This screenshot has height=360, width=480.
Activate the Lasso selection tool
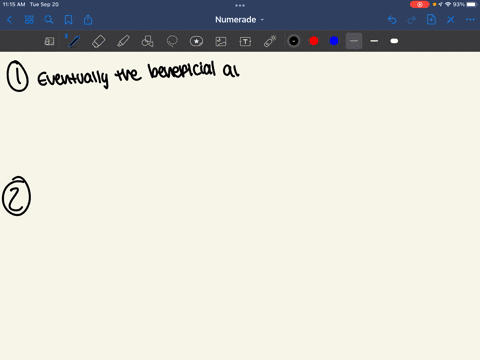point(172,41)
